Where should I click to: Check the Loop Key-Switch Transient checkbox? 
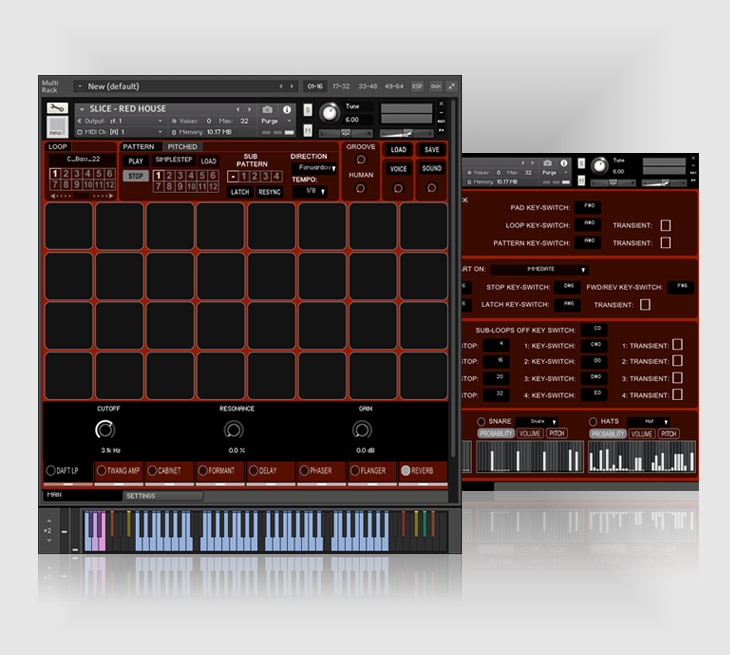666,225
